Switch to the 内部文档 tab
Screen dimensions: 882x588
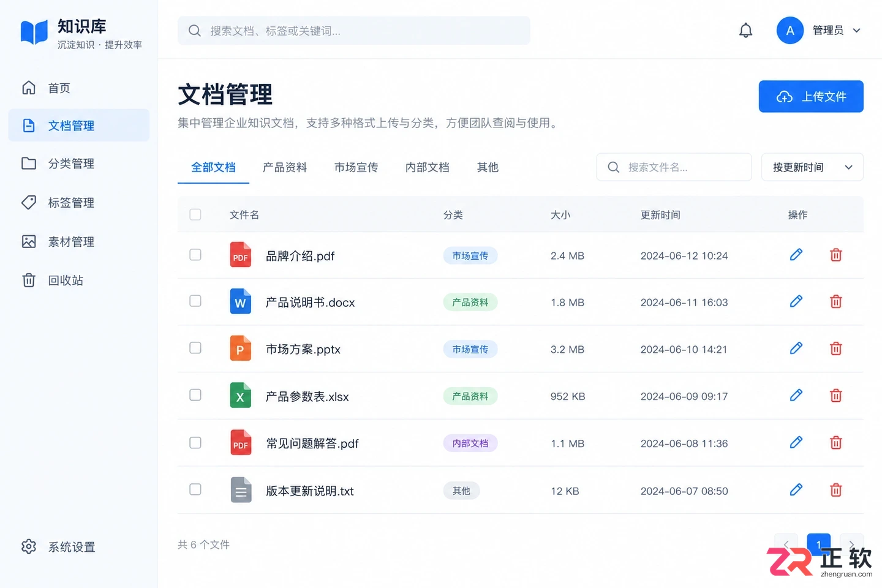[428, 167]
